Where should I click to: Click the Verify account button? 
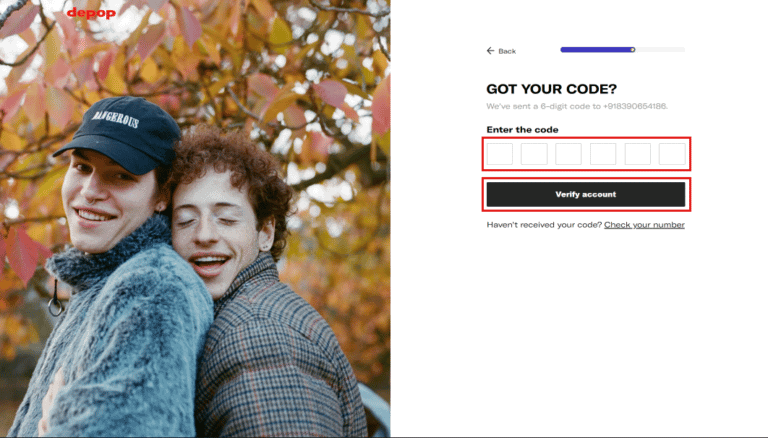coord(586,195)
